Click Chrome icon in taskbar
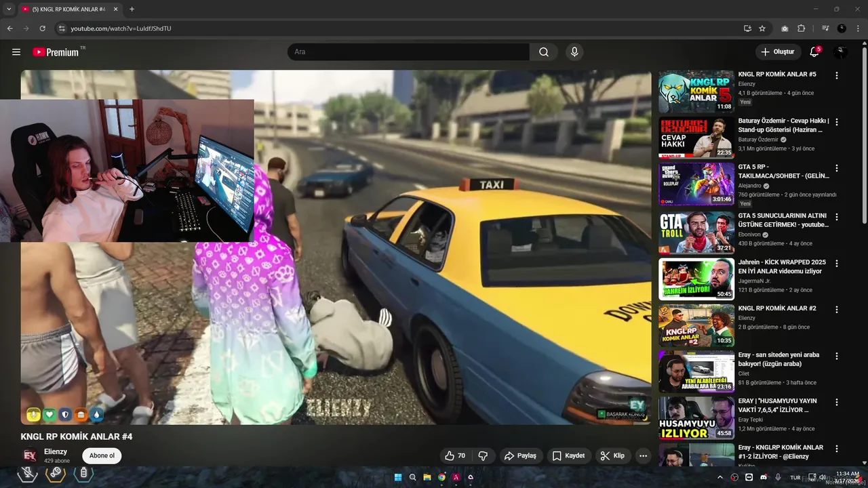This screenshot has width=868, height=488. pos(441,477)
